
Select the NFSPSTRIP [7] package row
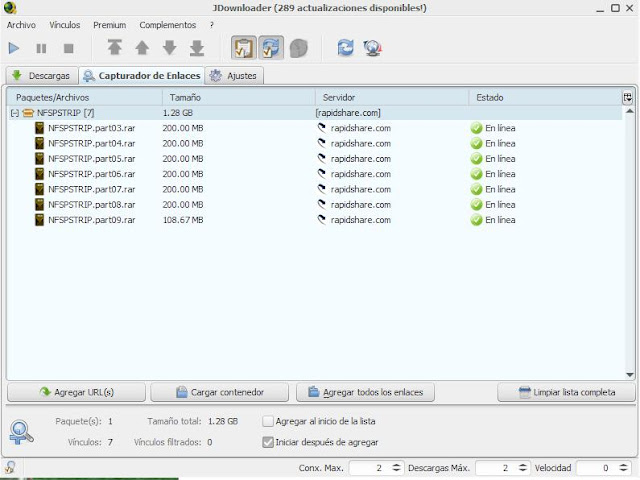[314, 113]
